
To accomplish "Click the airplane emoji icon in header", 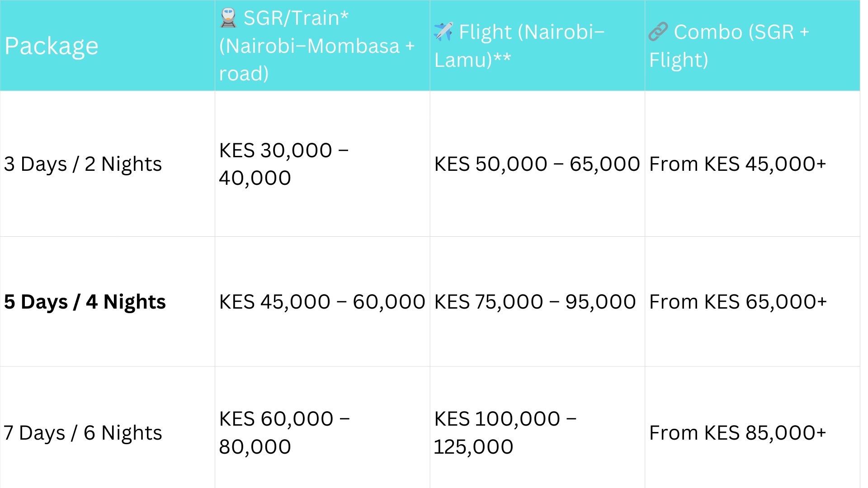I will click(443, 32).
